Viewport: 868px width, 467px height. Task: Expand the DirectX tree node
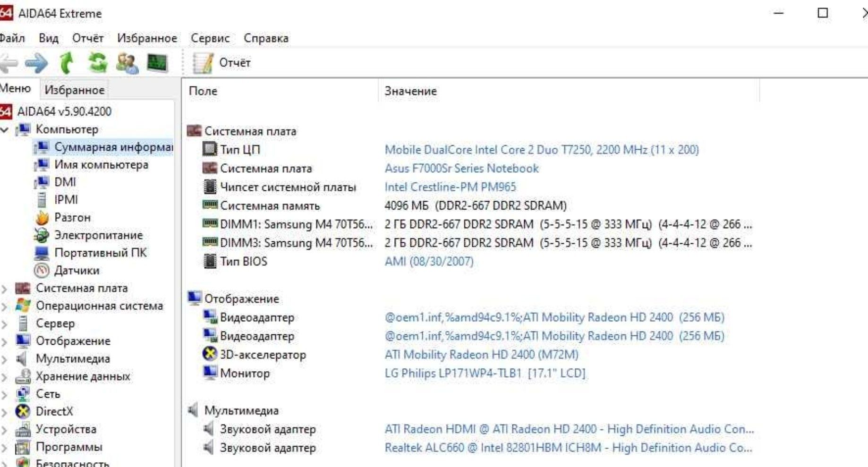tap(5, 412)
